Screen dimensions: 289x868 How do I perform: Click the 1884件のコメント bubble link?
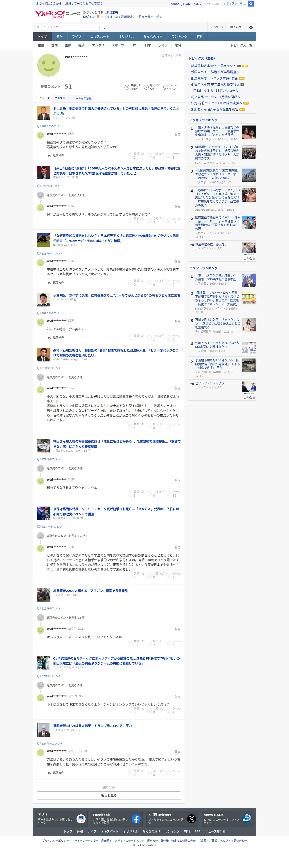(51, 126)
